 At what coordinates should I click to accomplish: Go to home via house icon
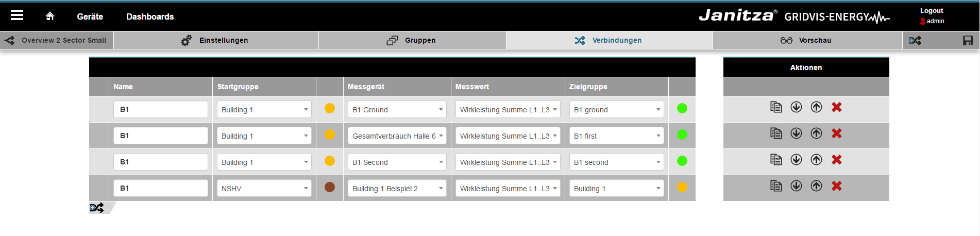50,16
